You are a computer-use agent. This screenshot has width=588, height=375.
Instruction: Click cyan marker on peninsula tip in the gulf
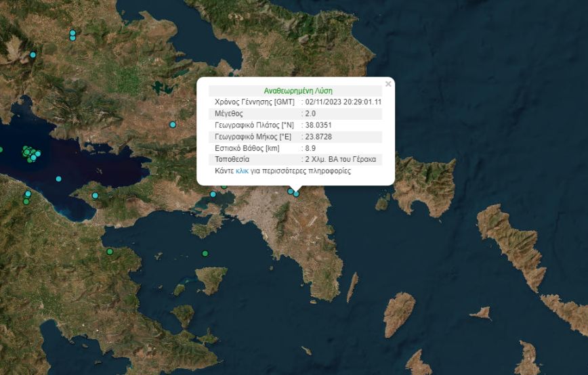(96, 196)
